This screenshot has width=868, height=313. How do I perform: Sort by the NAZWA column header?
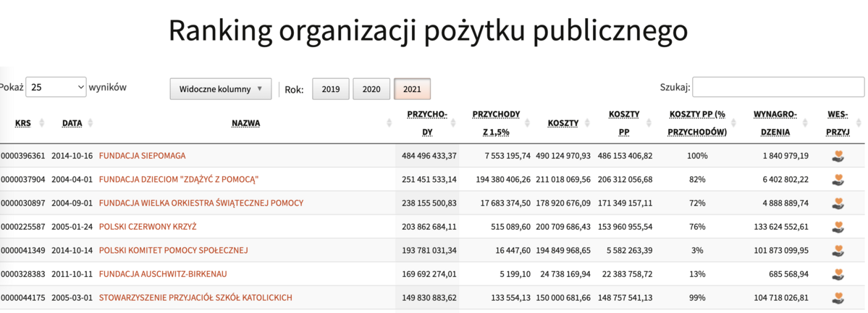click(x=246, y=123)
